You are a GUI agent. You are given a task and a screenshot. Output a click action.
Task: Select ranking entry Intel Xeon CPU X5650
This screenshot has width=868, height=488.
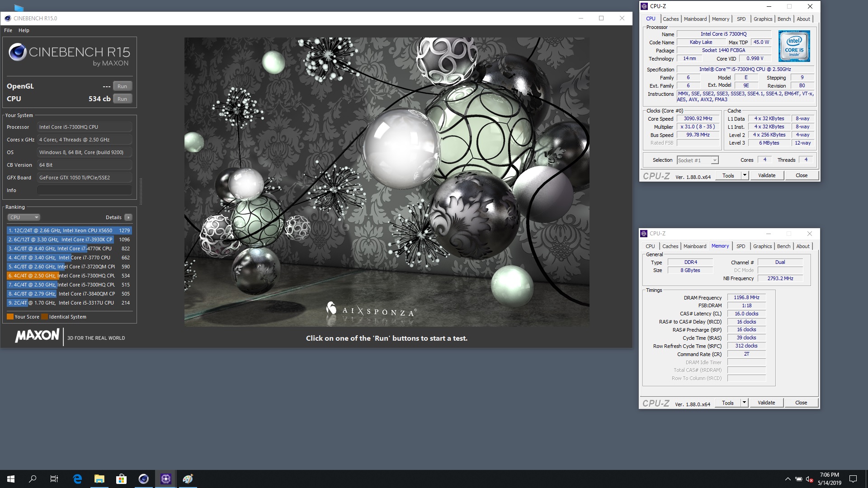[x=69, y=230]
